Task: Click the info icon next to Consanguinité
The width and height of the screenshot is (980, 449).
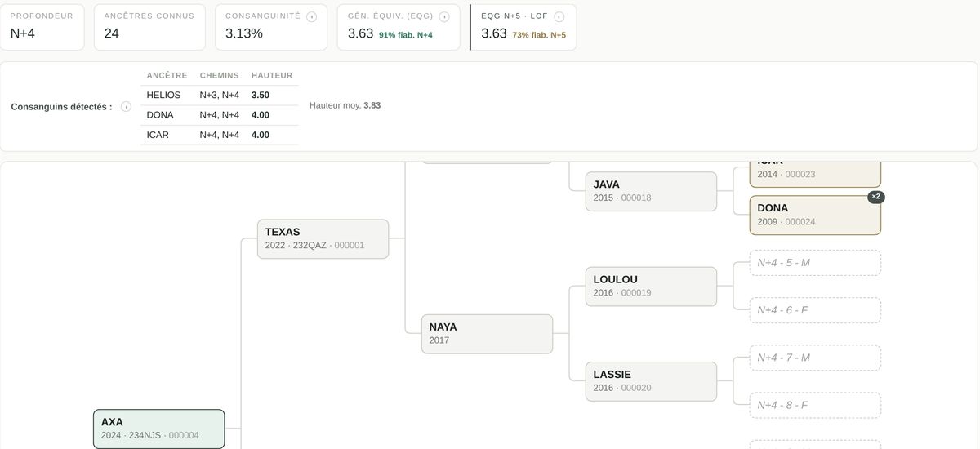Action: [312, 16]
